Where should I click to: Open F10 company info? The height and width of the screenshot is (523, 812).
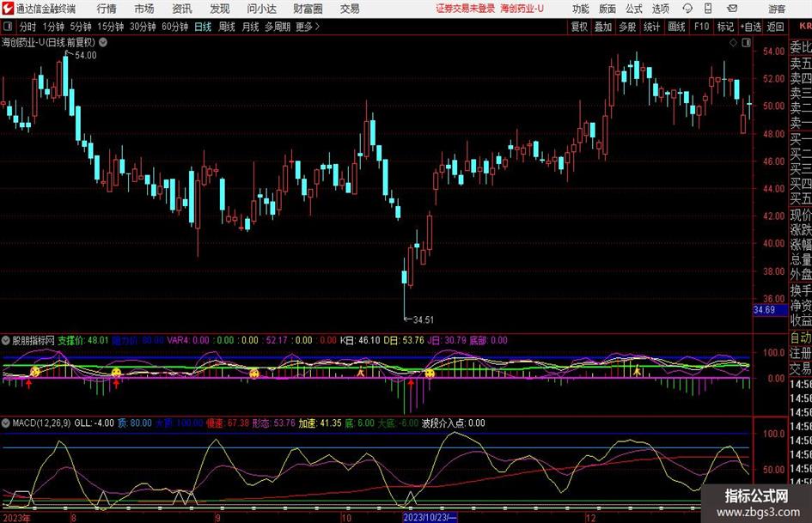(x=701, y=27)
